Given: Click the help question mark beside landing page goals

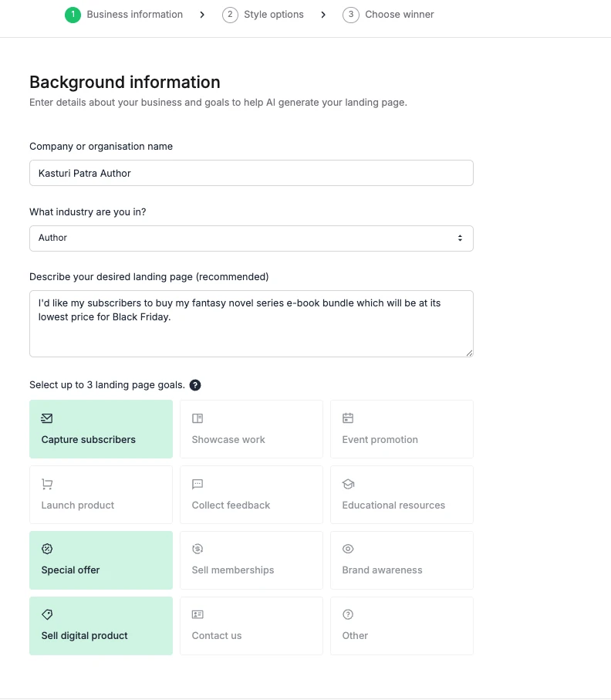Looking at the screenshot, I should click(x=195, y=385).
